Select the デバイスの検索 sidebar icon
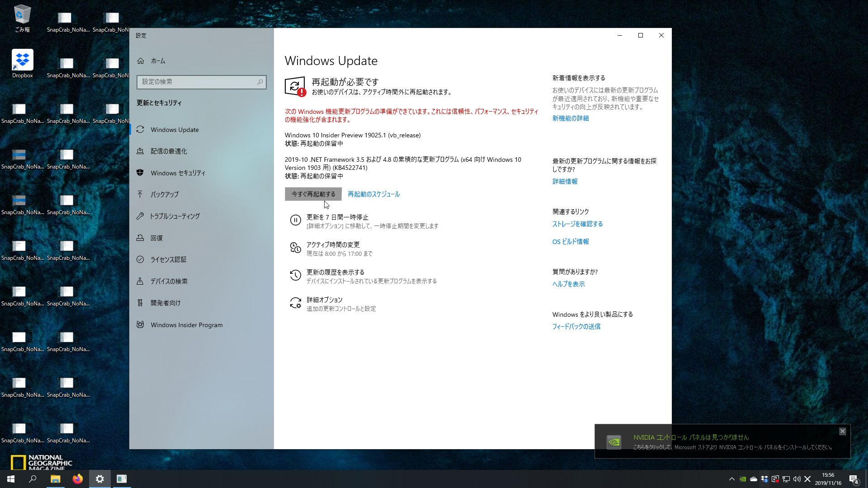The height and width of the screenshot is (488, 868). click(x=141, y=281)
